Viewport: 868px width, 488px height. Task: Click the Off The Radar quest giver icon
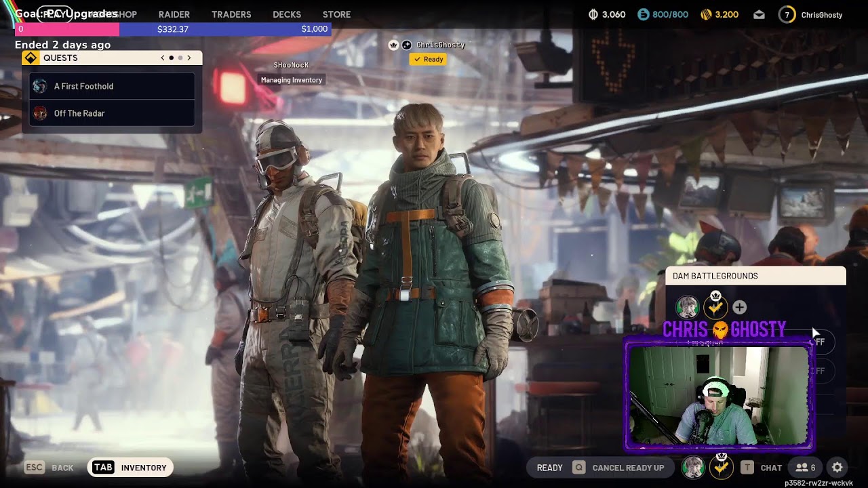[40, 113]
